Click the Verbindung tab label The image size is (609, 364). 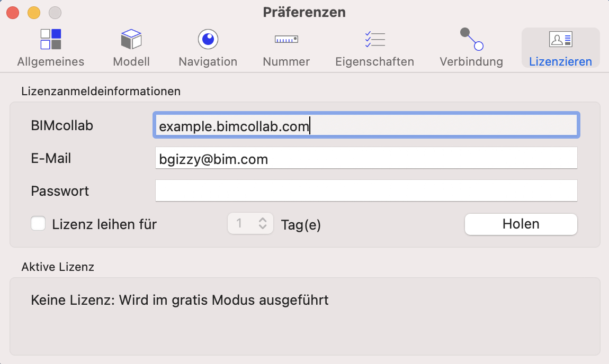point(471,62)
